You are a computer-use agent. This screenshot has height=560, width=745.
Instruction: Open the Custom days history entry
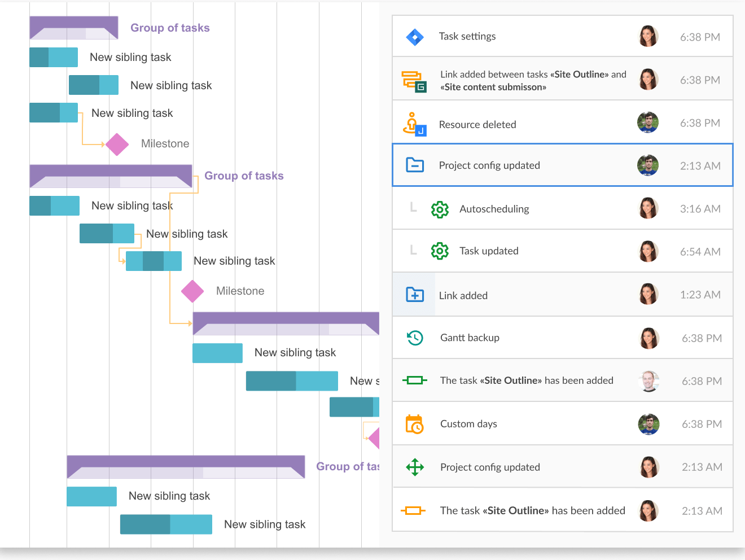pyautogui.click(x=563, y=424)
